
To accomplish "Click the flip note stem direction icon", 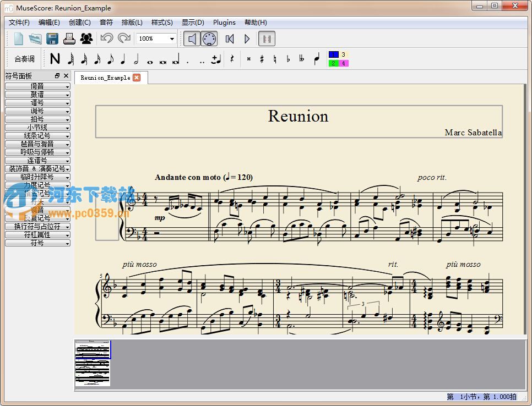I will click(x=316, y=59).
